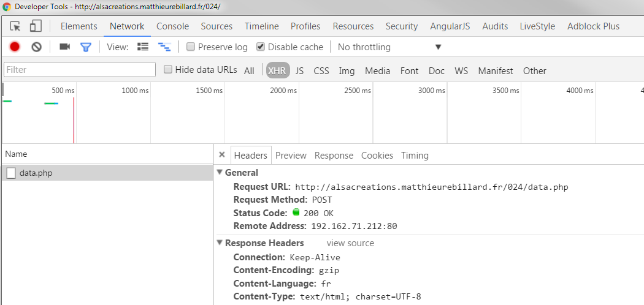Open the Sources tab

coord(217,26)
